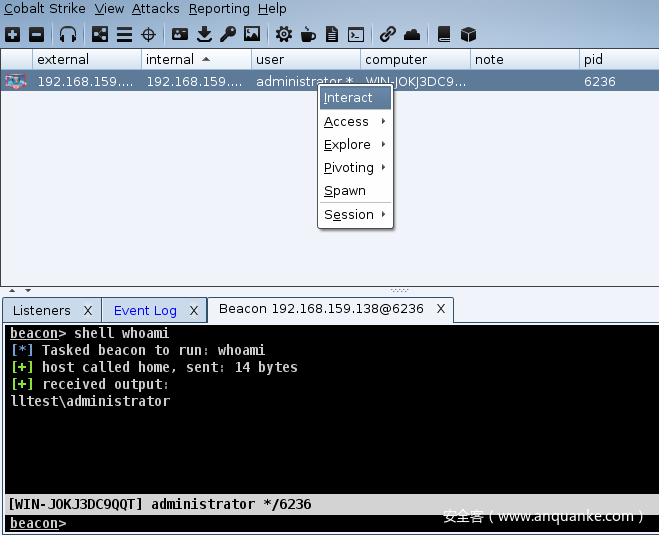Click the coffee cup Java applet icon
Image resolution: width=659 pixels, height=535 pixels.
click(308, 34)
